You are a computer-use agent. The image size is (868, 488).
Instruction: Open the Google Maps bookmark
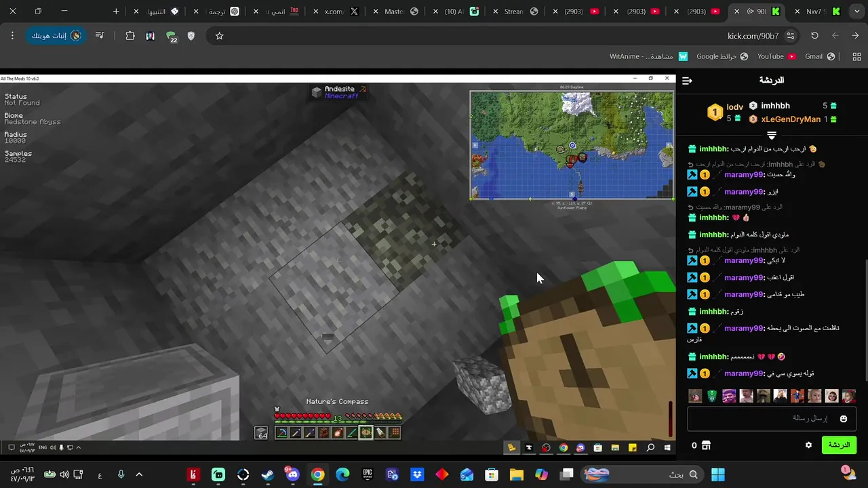[722, 56]
